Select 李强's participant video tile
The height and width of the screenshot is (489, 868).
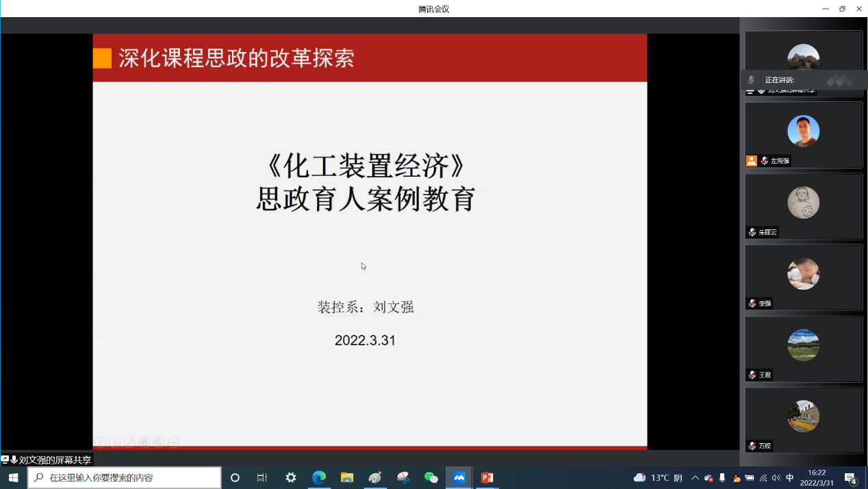tap(804, 277)
